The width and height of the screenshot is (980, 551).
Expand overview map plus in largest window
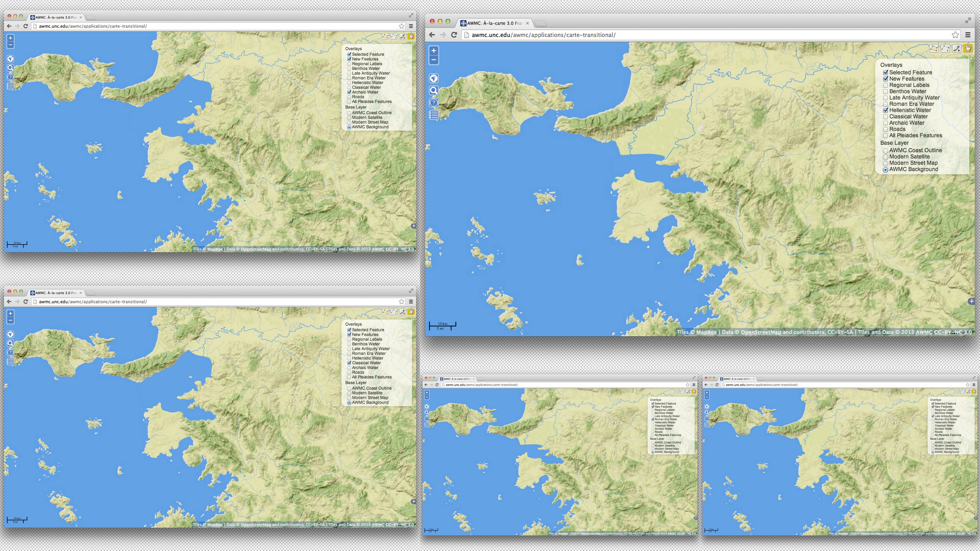(971, 301)
